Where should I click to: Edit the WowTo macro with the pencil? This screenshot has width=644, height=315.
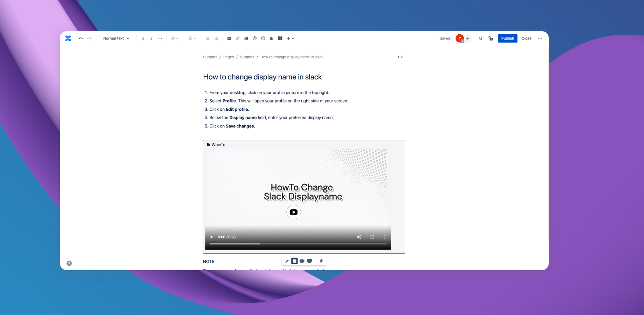click(x=287, y=261)
